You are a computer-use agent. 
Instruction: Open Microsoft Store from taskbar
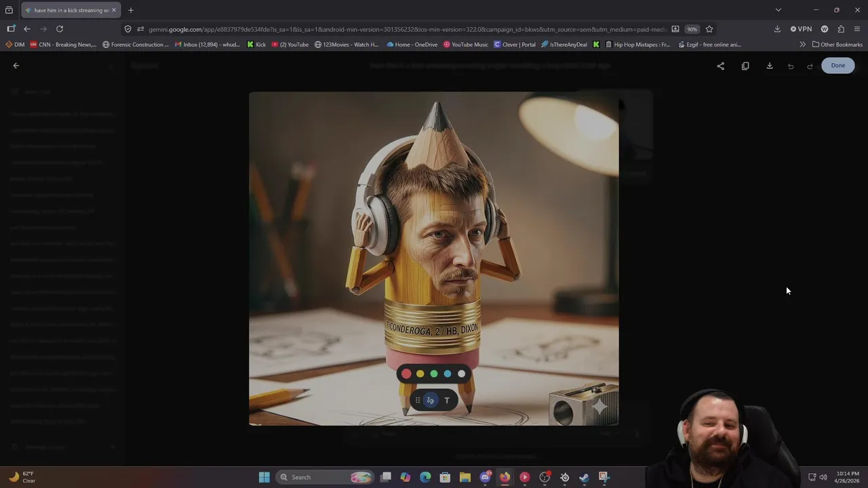(445, 477)
